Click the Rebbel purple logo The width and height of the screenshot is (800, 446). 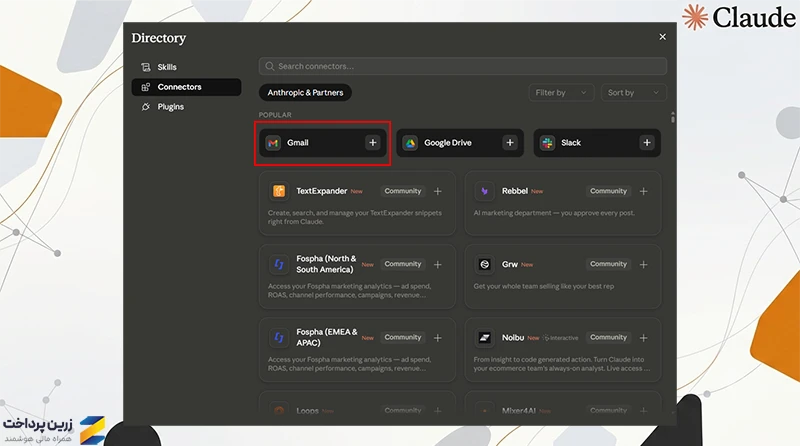click(x=484, y=191)
